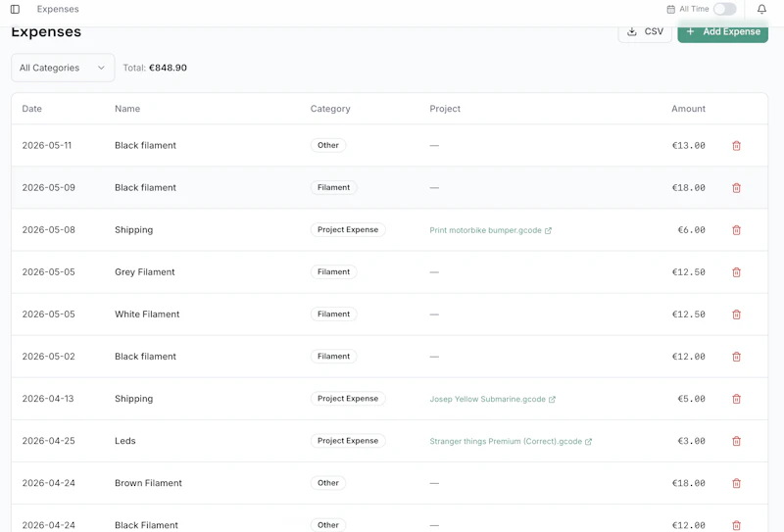This screenshot has width=784, height=532.
Task: Open the Print motorbike bumper.gcode project link
Action: [x=491, y=230]
